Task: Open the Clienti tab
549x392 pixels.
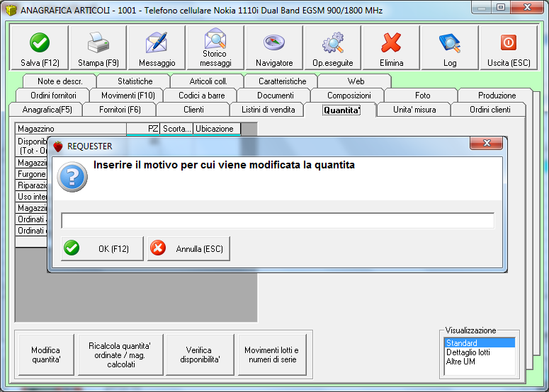Action: [x=193, y=110]
